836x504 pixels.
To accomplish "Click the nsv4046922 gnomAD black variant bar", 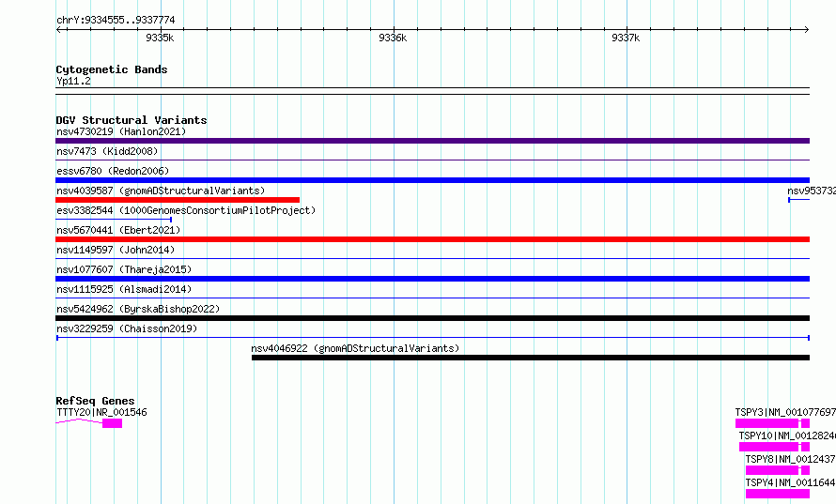I will (531, 358).
